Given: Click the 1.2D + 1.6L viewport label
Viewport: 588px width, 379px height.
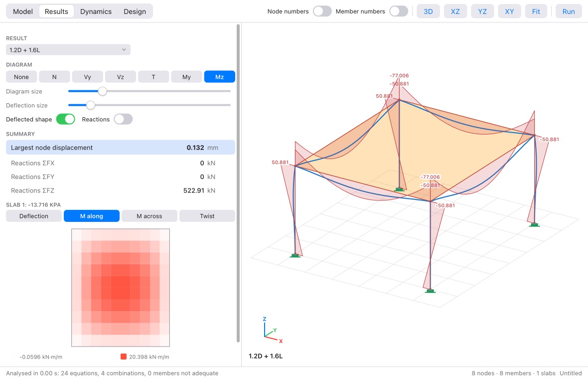Looking at the screenshot, I should (x=266, y=356).
